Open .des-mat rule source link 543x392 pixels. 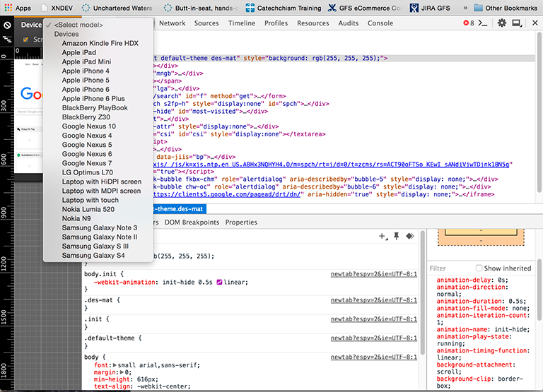coord(373,300)
